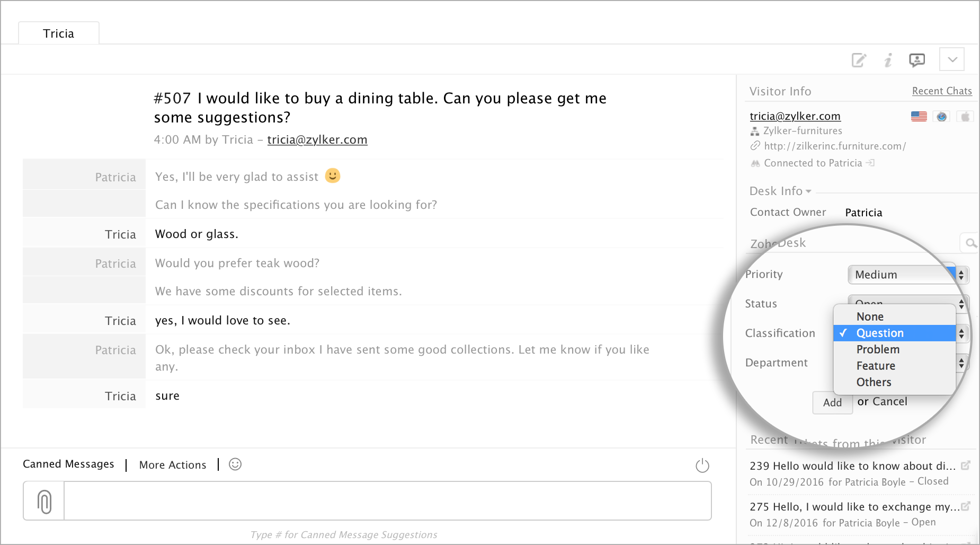Click the power end chat icon

pyautogui.click(x=702, y=465)
